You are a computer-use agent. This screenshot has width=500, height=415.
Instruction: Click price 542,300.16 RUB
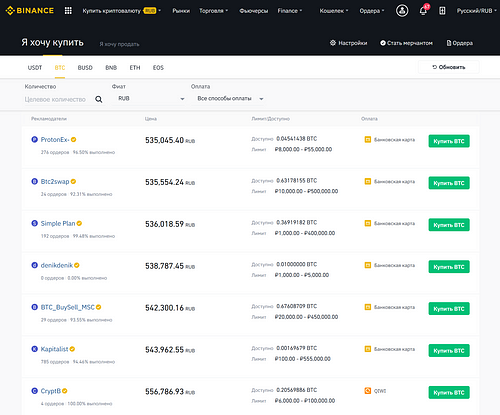click(x=170, y=308)
